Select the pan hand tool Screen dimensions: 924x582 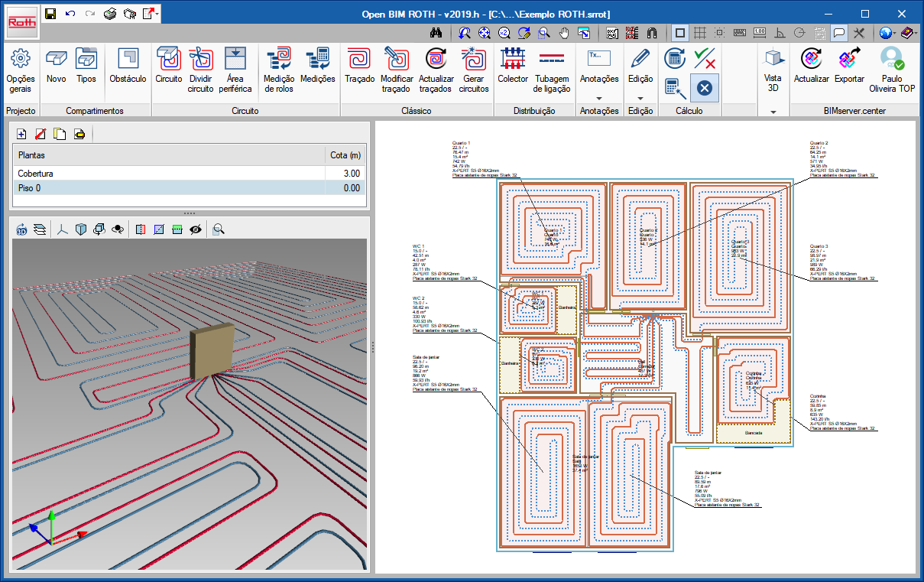click(x=564, y=33)
